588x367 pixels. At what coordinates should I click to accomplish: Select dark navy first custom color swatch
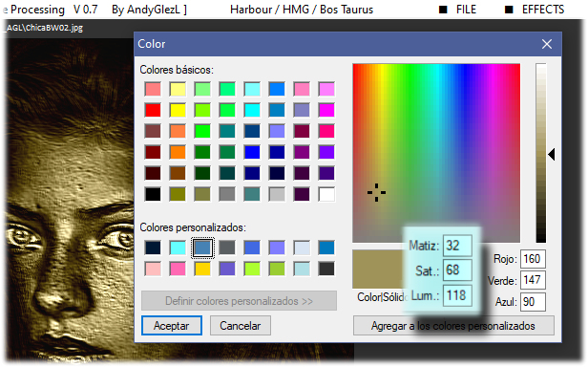pyautogui.click(x=153, y=248)
